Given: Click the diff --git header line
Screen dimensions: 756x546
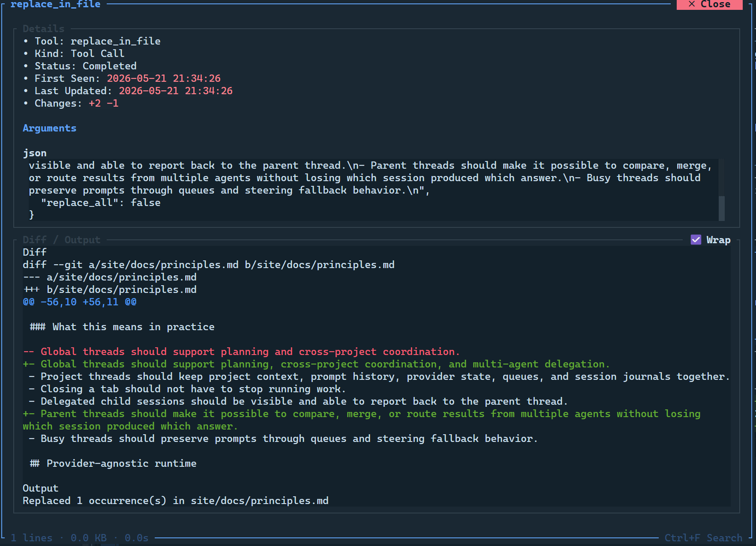Looking at the screenshot, I should (209, 265).
